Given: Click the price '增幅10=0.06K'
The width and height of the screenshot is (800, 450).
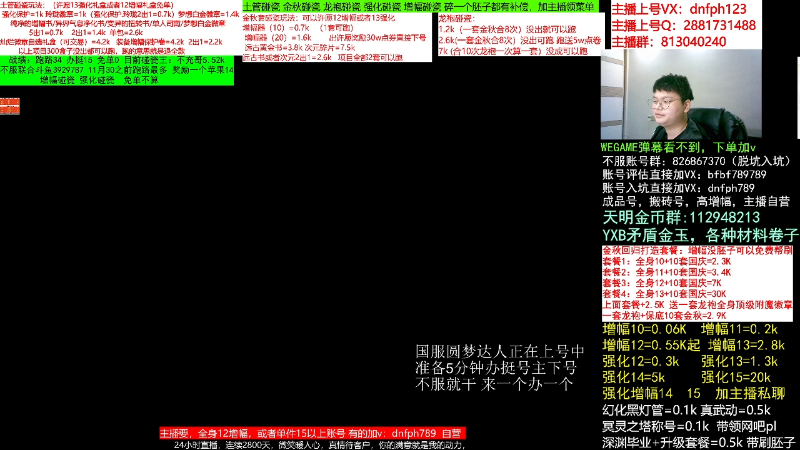Looking at the screenshot, I should tap(644, 330).
